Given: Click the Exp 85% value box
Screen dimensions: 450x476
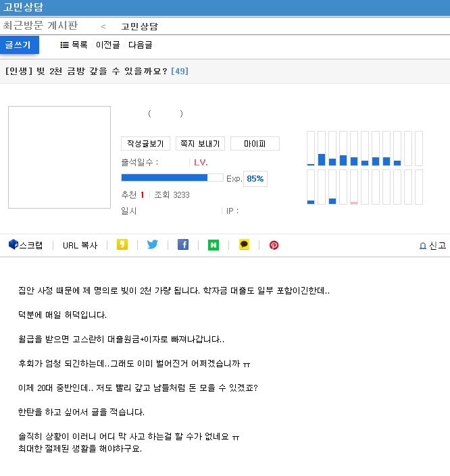Looking at the screenshot, I should pyautogui.click(x=255, y=178).
